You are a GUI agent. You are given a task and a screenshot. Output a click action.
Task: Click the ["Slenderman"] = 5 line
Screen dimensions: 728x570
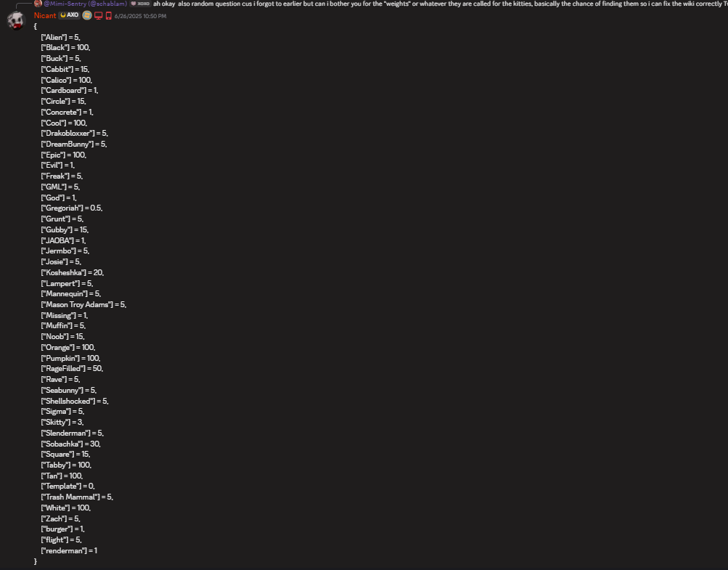pyautogui.click(x=73, y=433)
